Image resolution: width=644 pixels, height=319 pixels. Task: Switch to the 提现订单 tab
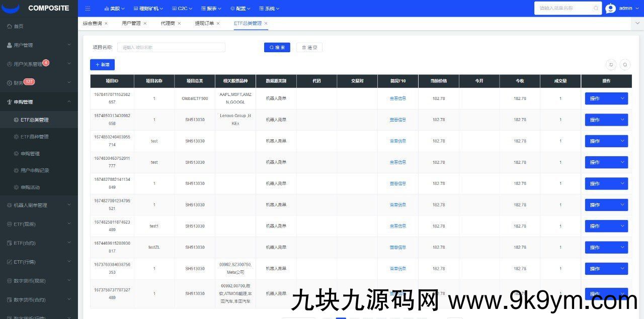click(204, 23)
